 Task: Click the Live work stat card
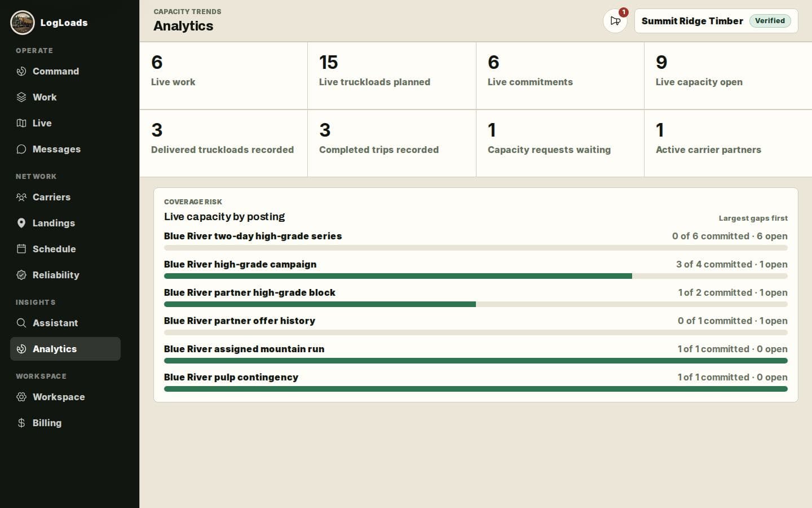(x=223, y=76)
